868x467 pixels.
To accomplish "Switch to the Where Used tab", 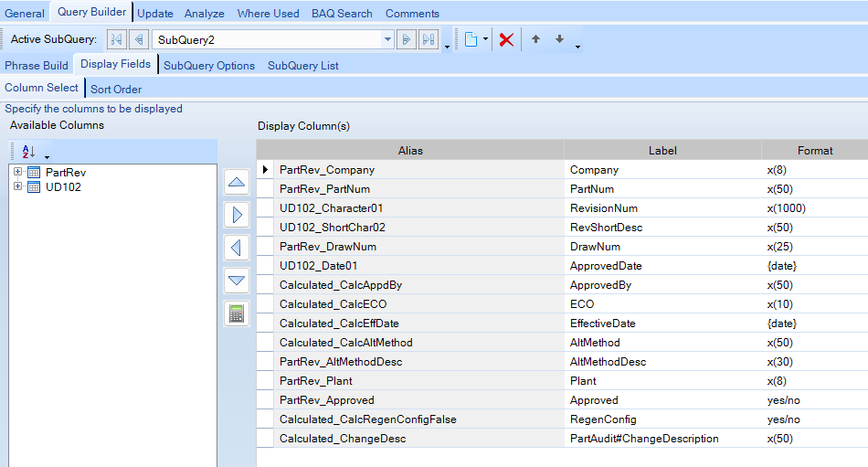I will coord(268,14).
